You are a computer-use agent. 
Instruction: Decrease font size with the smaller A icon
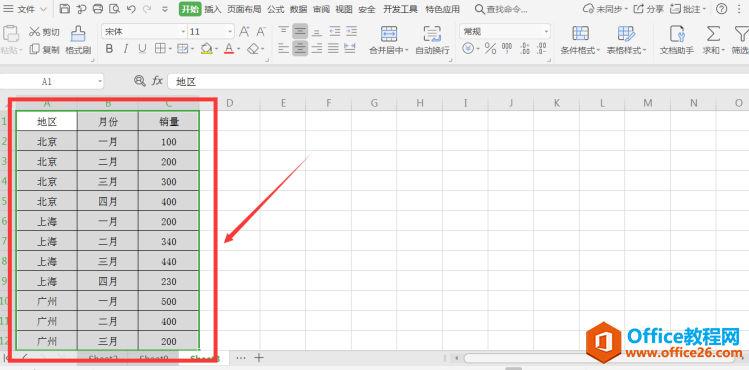[261, 32]
